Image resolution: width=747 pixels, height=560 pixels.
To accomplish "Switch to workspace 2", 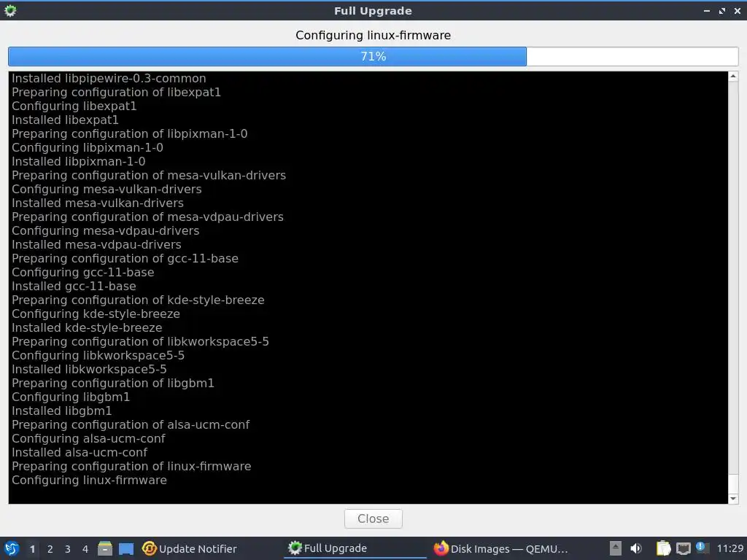I will click(x=50, y=549).
